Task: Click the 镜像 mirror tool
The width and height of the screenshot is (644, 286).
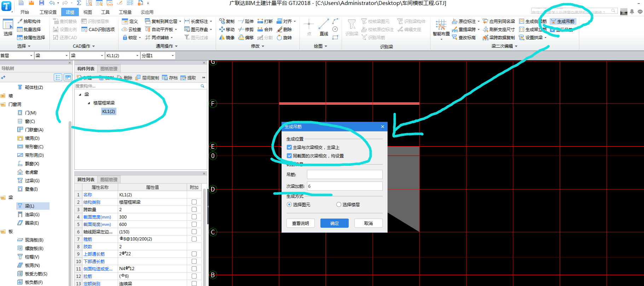Action: click(x=227, y=37)
